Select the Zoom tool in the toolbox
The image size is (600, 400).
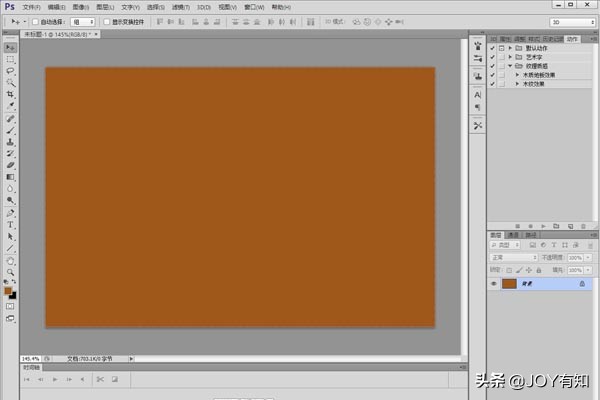click(x=10, y=273)
